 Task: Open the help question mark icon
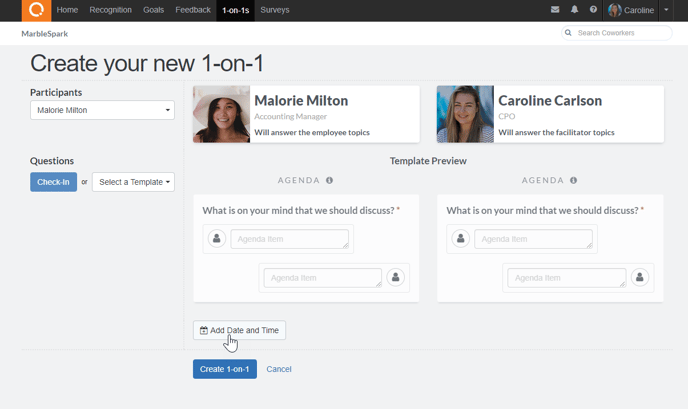pyautogui.click(x=593, y=10)
